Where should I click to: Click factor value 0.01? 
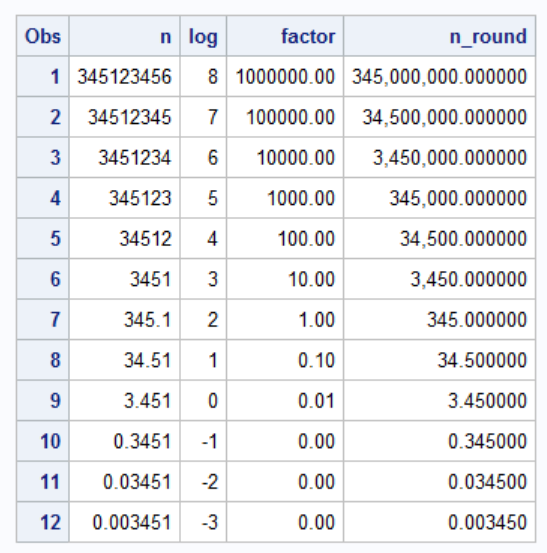[x=285, y=401]
